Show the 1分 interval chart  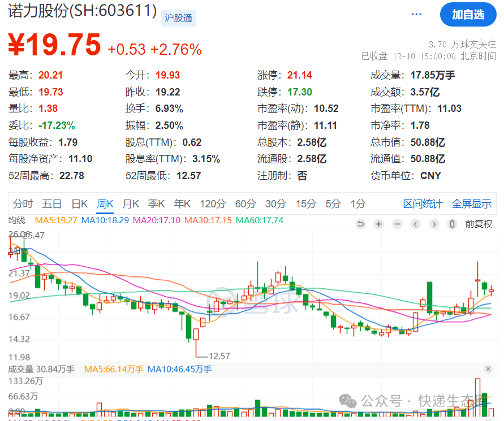coord(358,203)
